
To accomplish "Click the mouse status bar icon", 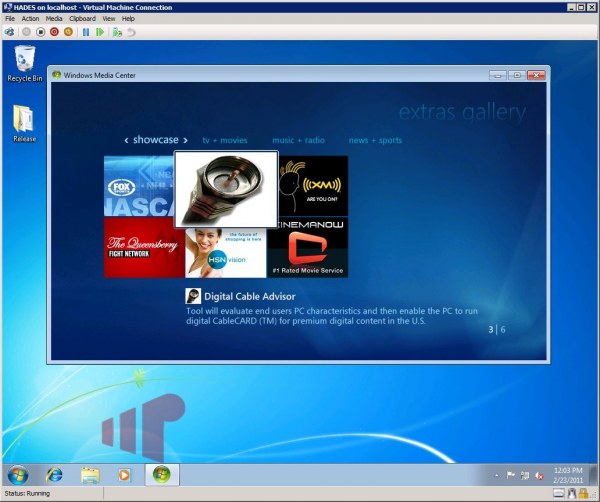I will click(x=572, y=493).
